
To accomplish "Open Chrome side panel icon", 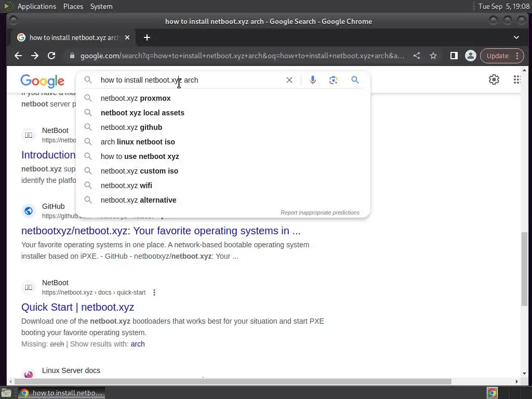I will coord(454,56).
